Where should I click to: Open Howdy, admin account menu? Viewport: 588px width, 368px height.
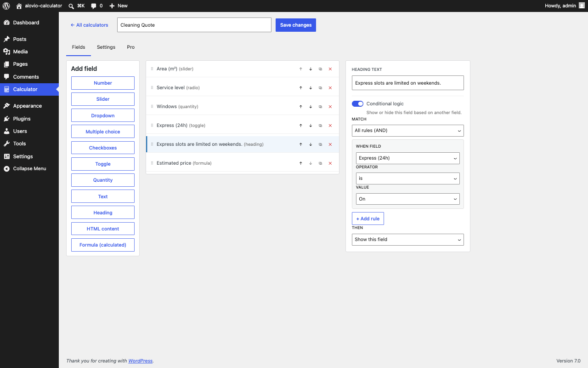(x=565, y=6)
